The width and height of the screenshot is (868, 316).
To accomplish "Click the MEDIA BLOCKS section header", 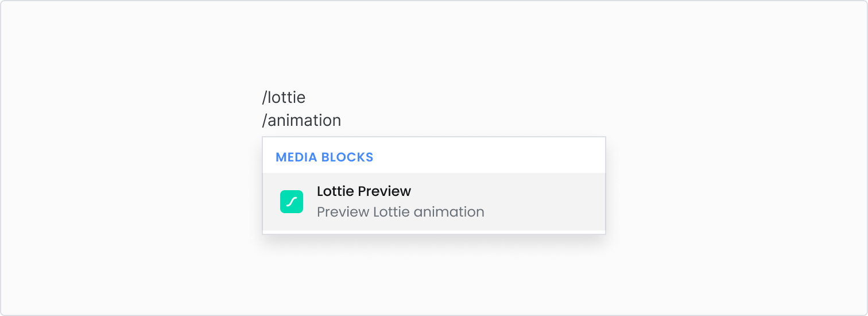I will tap(324, 157).
